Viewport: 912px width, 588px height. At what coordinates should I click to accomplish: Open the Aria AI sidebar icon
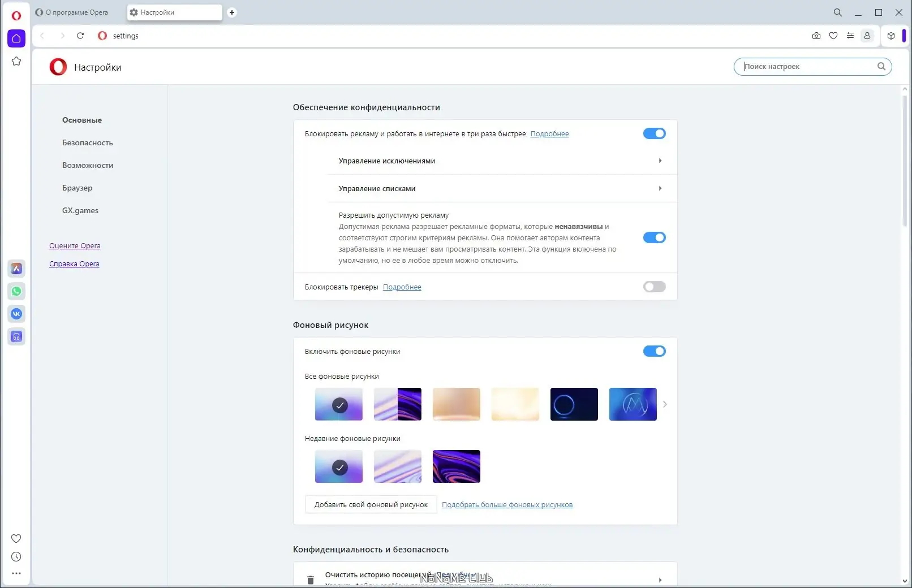click(16, 269)
